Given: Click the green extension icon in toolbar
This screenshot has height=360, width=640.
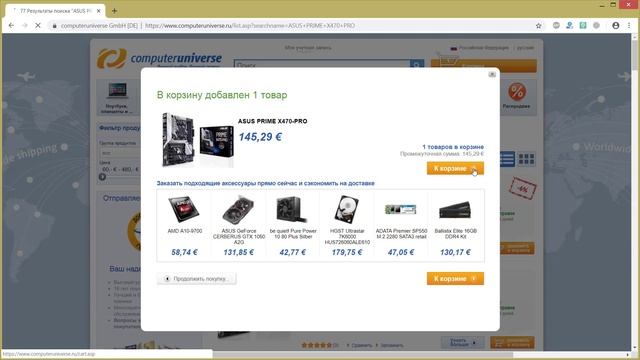Looking at the screenshot, I should [583, 25].
